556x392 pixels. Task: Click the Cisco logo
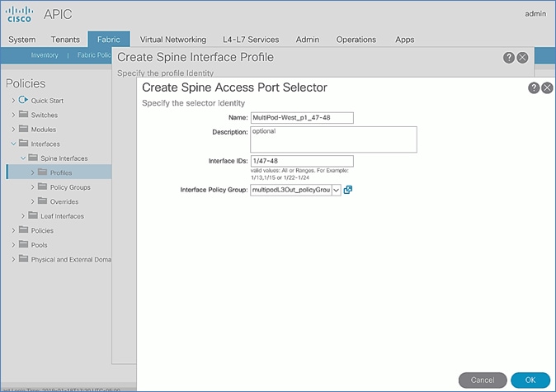coord(20,15)
